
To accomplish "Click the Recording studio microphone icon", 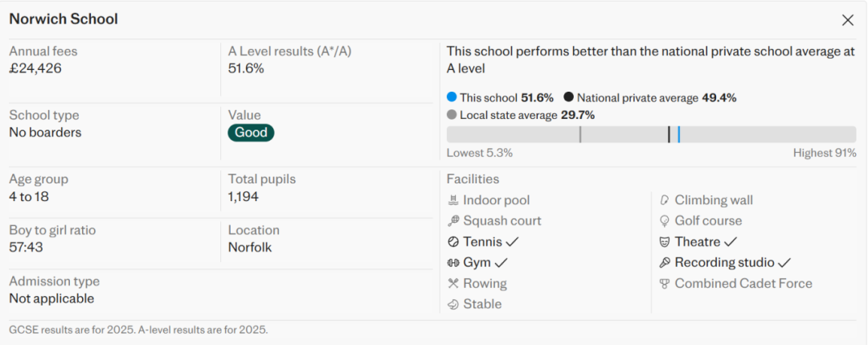I will (x=665, y=263).
